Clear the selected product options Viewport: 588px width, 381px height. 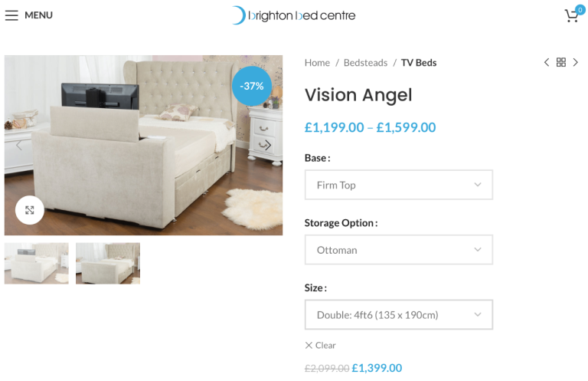[x=320, y=345]
